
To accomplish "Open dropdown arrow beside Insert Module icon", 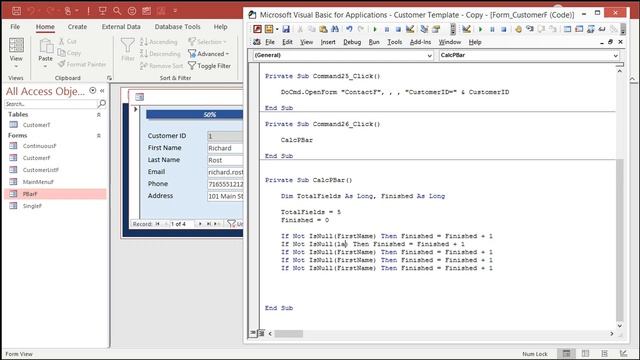I will 277,29.
